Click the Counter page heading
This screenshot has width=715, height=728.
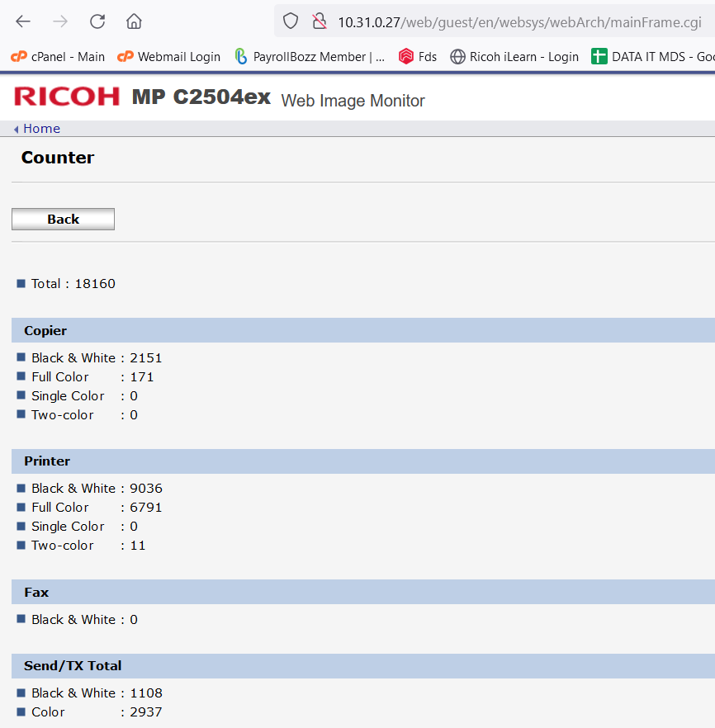point(58,158)
